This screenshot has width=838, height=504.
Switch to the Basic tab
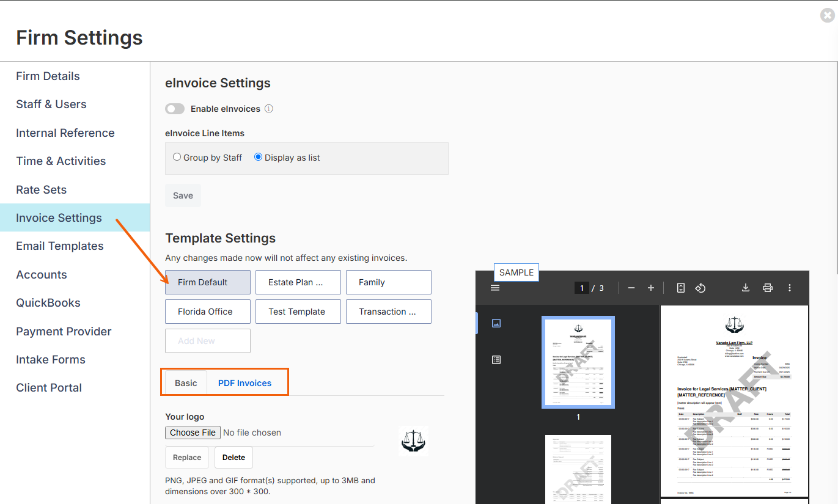tap(186, 383)
